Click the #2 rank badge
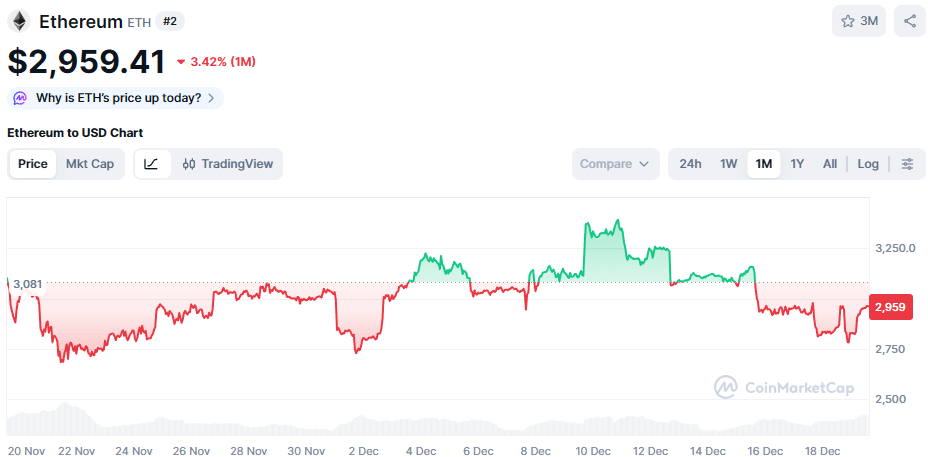The height and width of the screenshot is (457, 928). (x=170, y=22)
